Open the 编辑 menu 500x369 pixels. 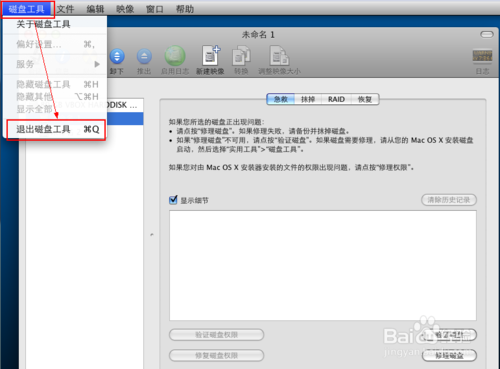tap(95, 9)
